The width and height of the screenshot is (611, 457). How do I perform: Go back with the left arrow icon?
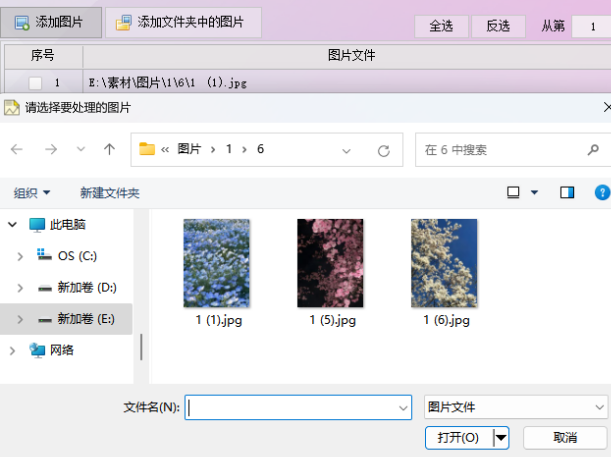click(17, 149)
